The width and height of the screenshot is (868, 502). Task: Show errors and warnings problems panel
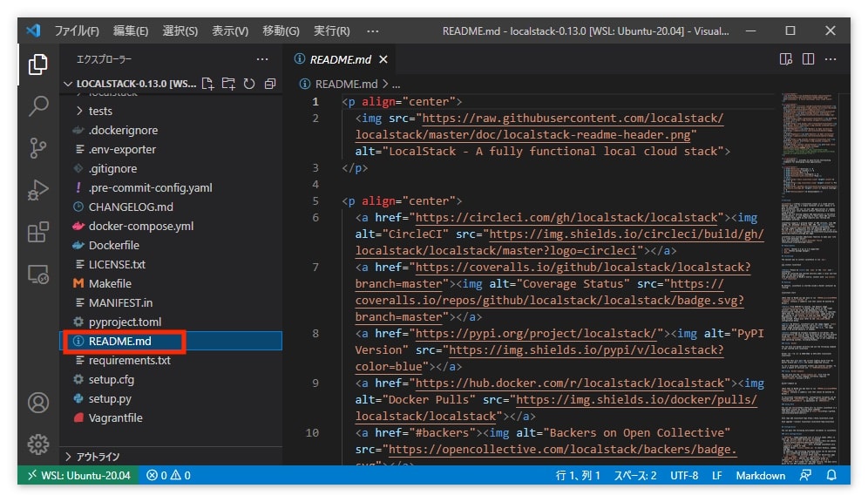point(168,475)
